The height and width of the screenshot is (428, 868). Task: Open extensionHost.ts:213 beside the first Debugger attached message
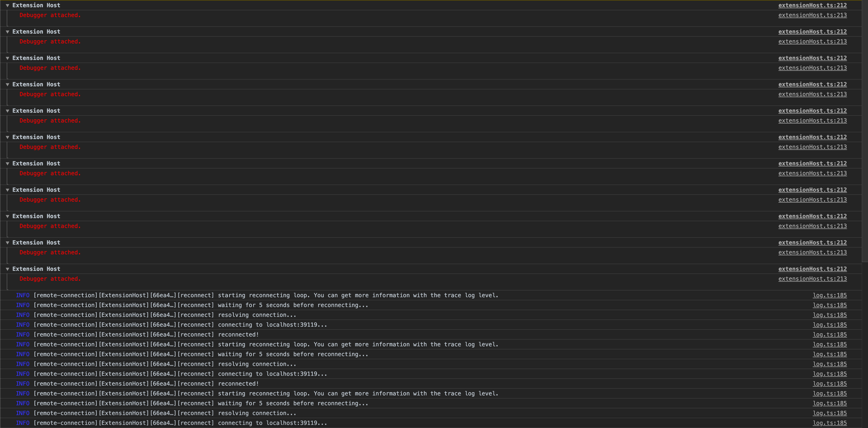tap(812, 15)
